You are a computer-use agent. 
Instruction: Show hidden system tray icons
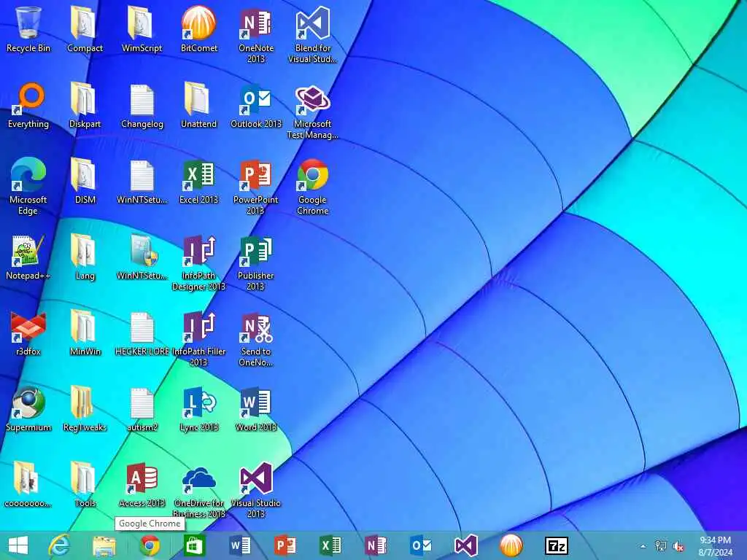[x=643, y=546]
